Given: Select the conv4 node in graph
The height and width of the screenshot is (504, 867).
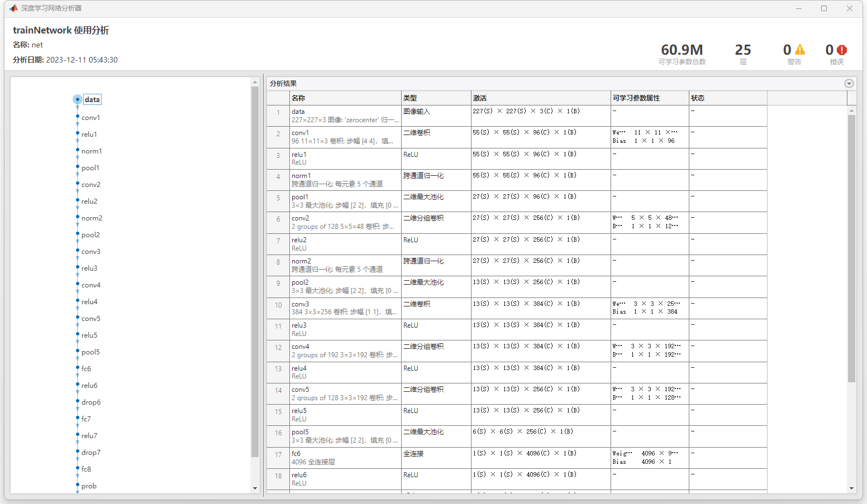Looking at the screenshot, I should [91, 285].
